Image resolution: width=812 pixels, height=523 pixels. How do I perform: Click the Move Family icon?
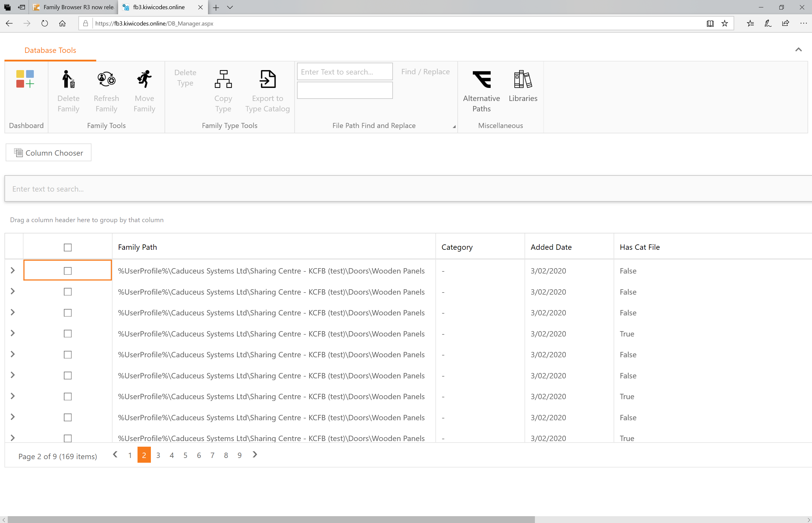tap(144, 79)
